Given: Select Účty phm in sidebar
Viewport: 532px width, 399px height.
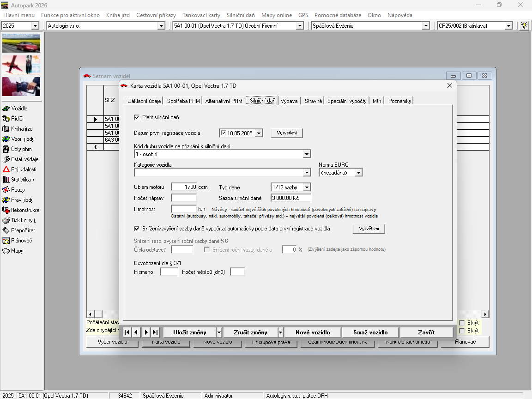Looking at the screenshot, I should [21, 149].
